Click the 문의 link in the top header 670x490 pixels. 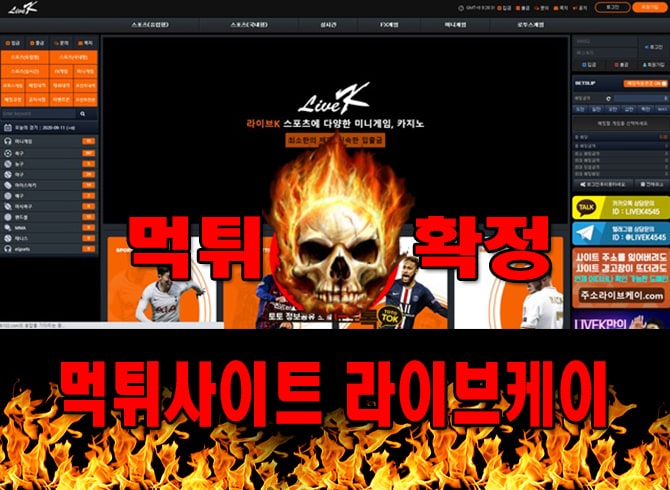click(541, 8)
